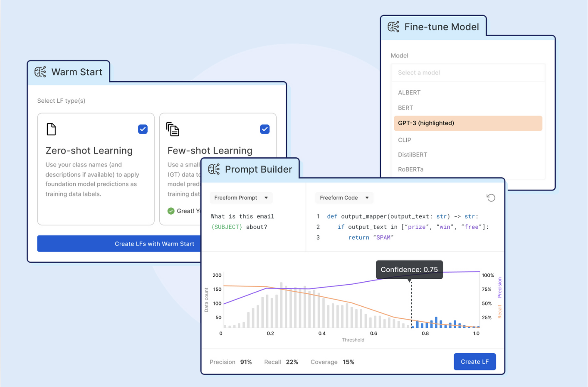Click the reset arrow icon in Prompt Builder
The image size is (588, 387).
pos(491,198)
